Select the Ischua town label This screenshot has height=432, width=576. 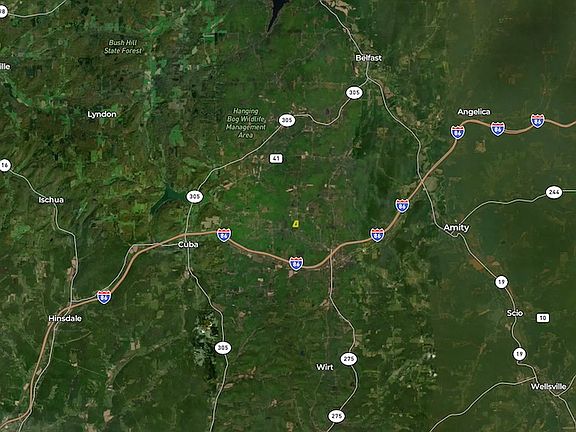pos(51,200)
